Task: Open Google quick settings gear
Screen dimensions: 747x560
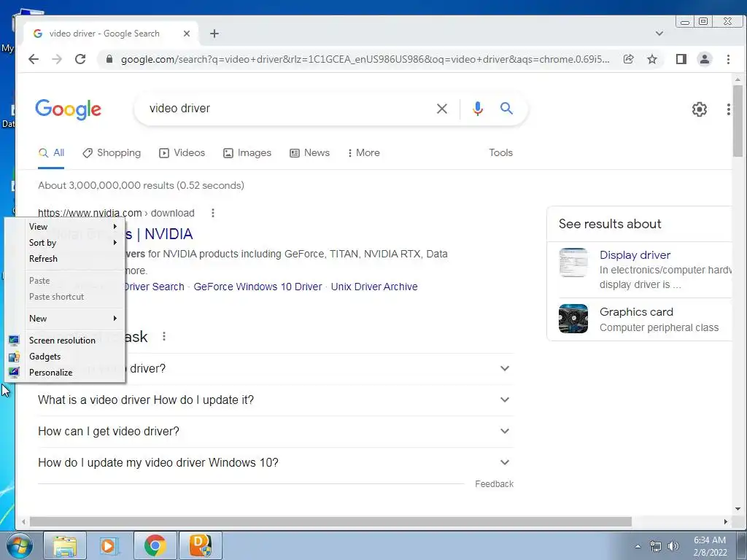Action: coord(700,109)
